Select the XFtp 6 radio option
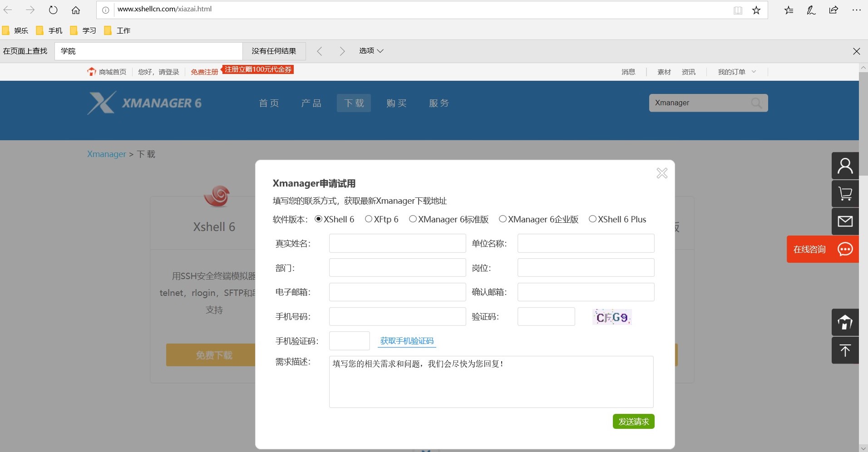 pos(369,219)
